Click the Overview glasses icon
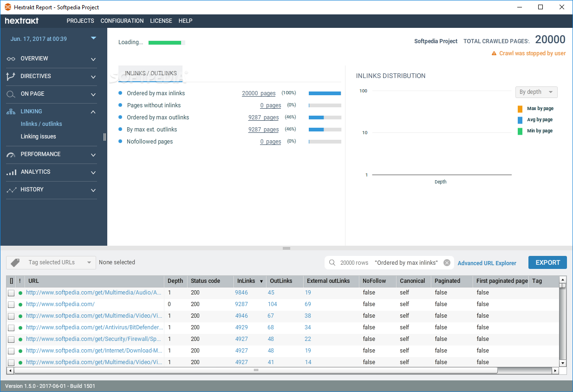This screenshot has width=573, height=392. (x=11, y=59)
